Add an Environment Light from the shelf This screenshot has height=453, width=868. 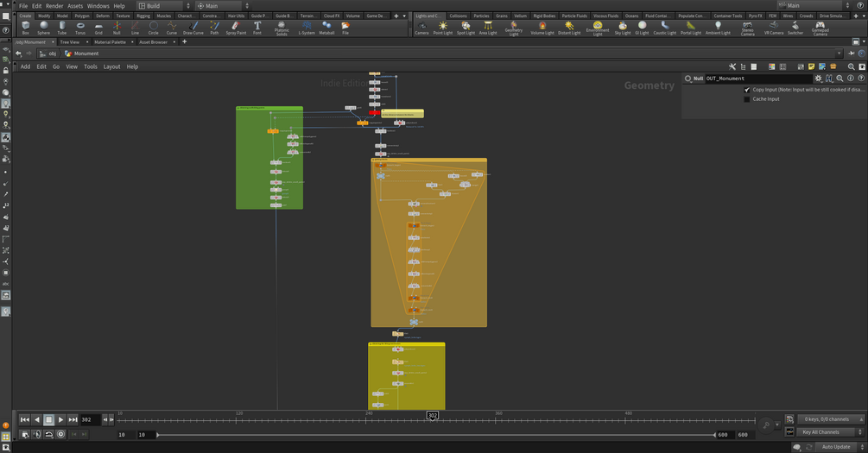click(x=598, y=28)
